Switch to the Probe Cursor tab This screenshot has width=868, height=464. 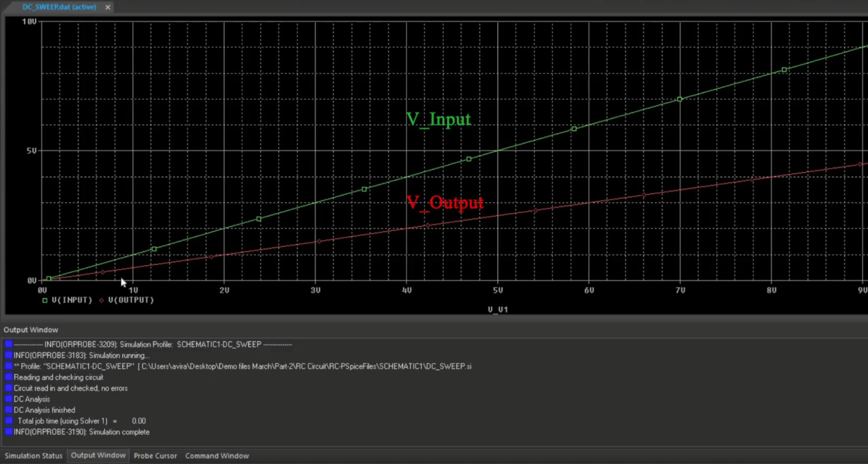(155, 455)
